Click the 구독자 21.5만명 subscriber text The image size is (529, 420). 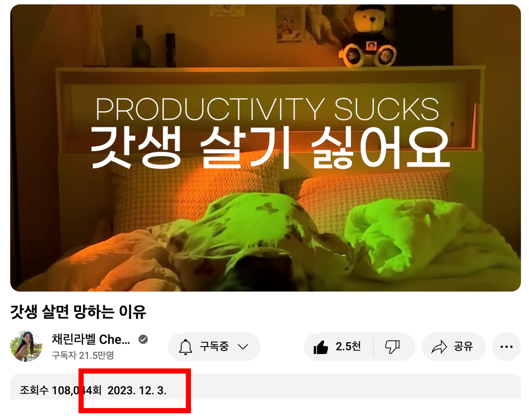click(x=83, y=355)
